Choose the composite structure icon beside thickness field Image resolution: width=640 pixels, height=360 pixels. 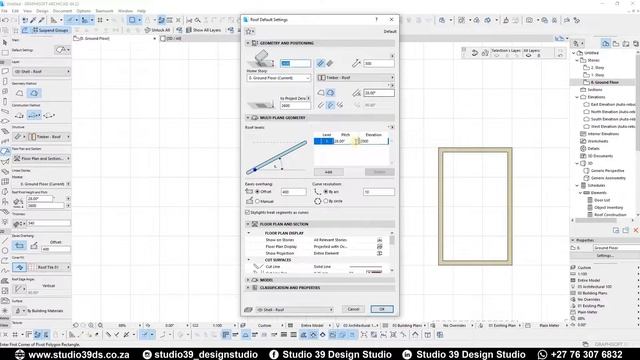coord(330,63)
